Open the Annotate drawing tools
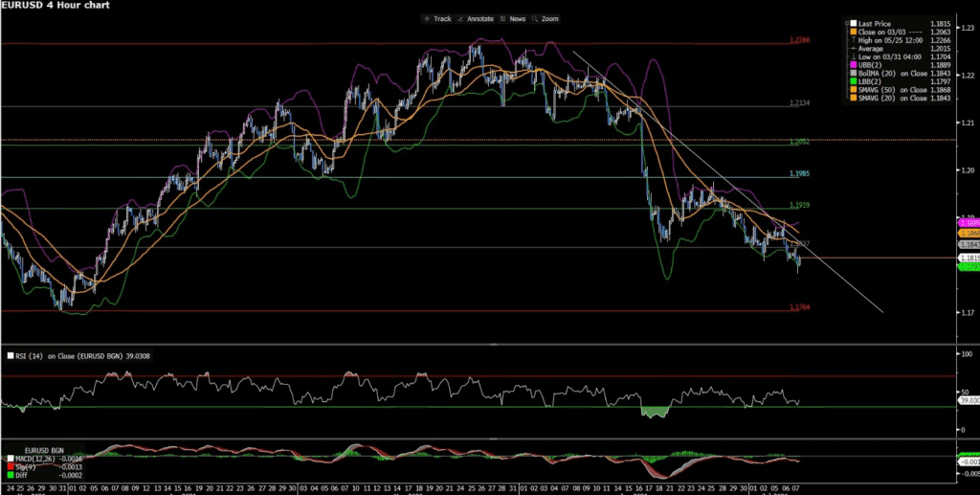 [476, 19]
